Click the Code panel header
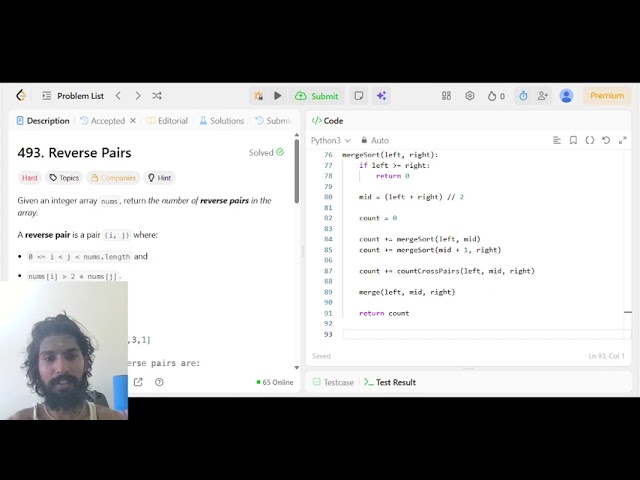Viewport: 640px width, 480px height. point(327,121)
